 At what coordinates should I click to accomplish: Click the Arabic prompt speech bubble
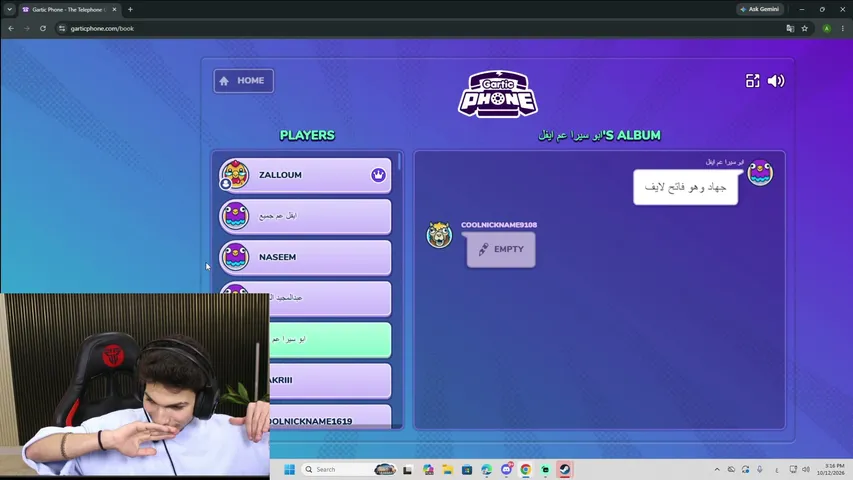(685, 187)
